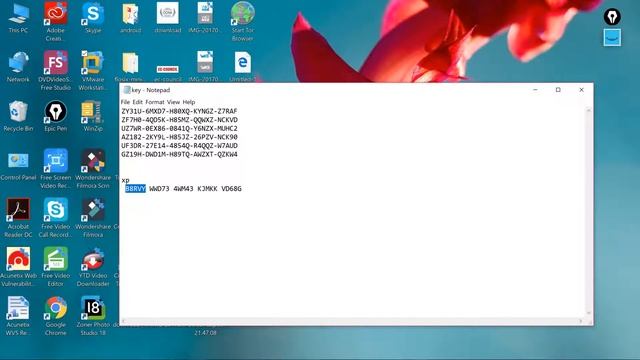640x360 pixels.
Task: Open the View menu in Notepad
Action: pos(173,102)
